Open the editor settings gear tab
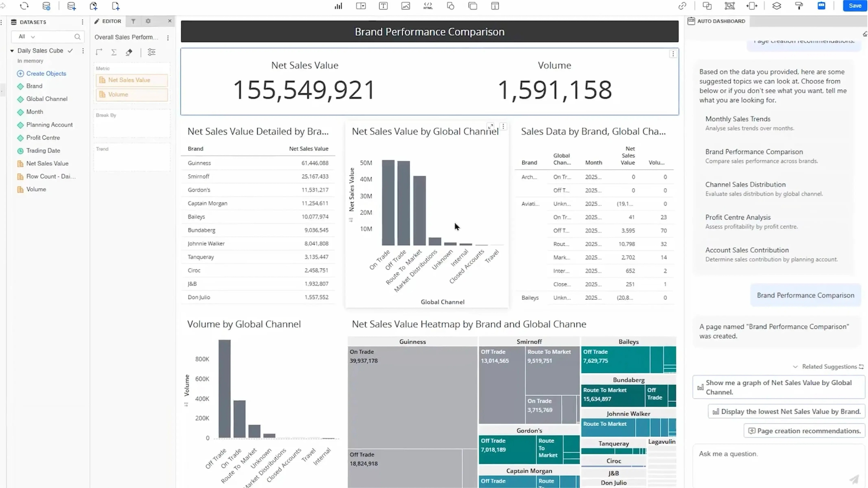Viewport: 868px width, 488px height. [x=148, y=21]
